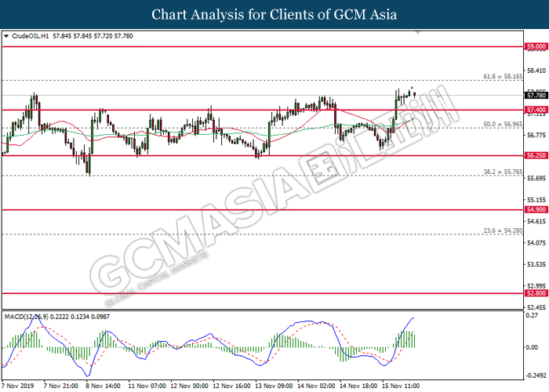549x392 pixels.
Task: Select the 11 Nov 07:00 time label
Action: coord(147,386)
